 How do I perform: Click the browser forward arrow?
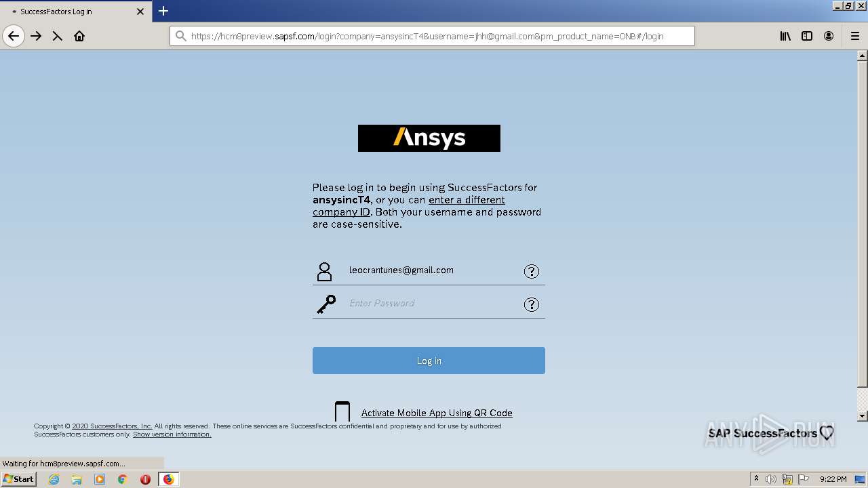click(x=36, y=36)
